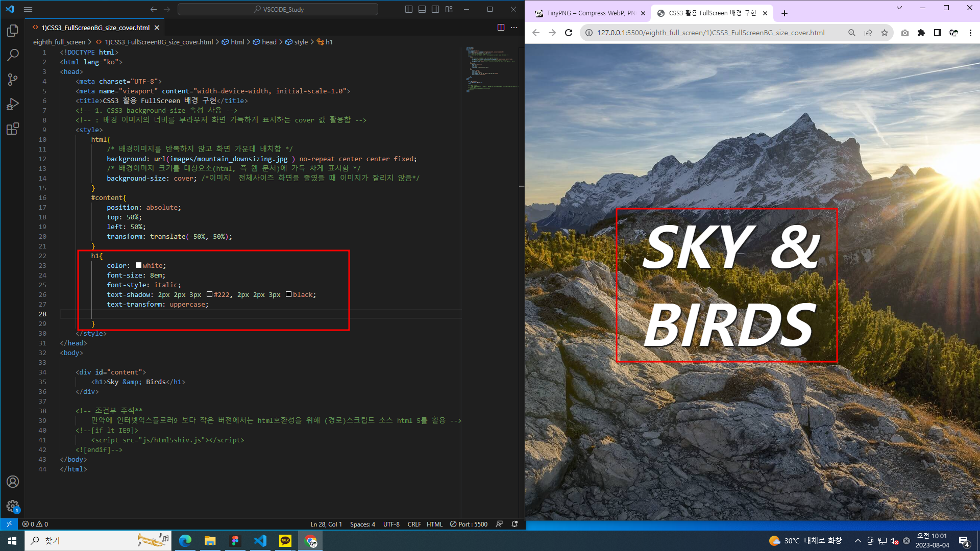Toggle the Secondary Side Bar layout
Screen dimensions: 980x551
tap(435, 9)
